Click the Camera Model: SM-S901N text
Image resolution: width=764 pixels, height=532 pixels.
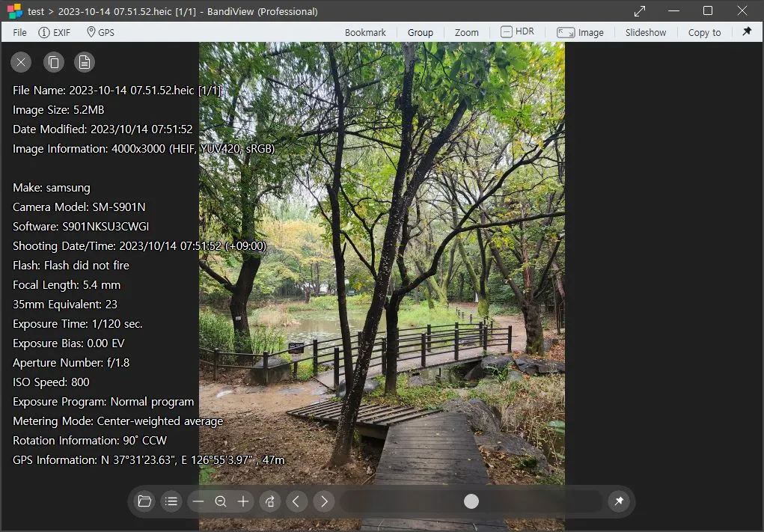79,207
